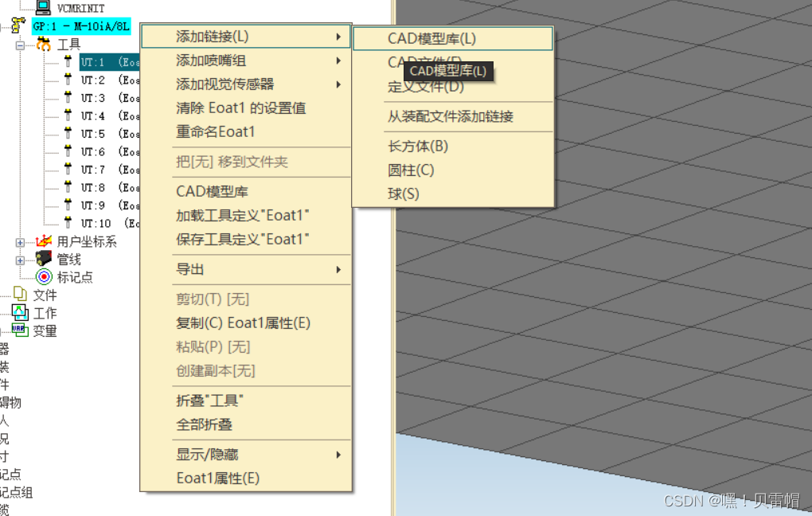Click the 管线 cable icon

[x=44, y=259]
